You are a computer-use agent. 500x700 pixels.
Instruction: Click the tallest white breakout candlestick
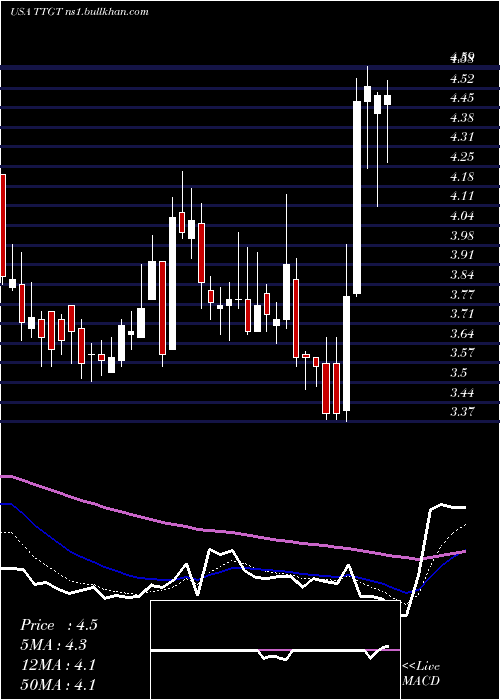(357, 198)
